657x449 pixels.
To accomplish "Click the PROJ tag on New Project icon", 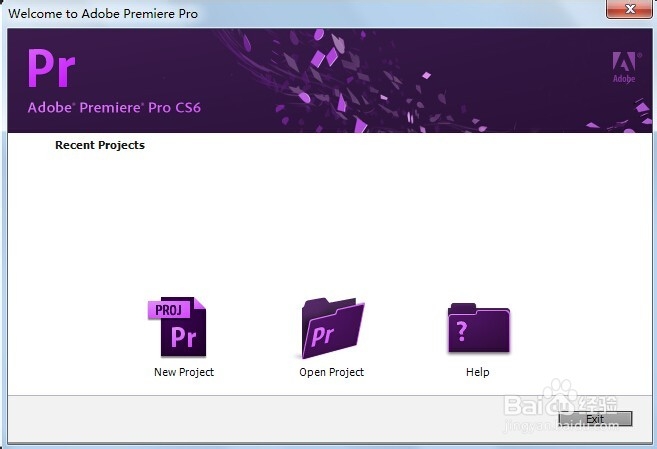I will 169,310.
